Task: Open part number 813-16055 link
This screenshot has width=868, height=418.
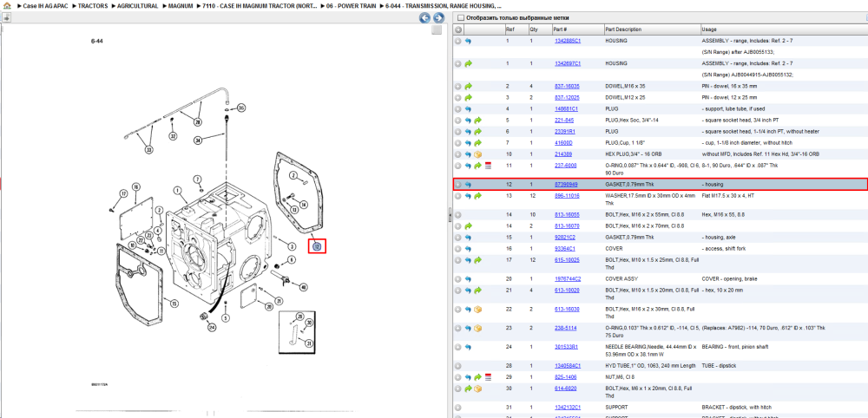Action: (x=567, y=214)
